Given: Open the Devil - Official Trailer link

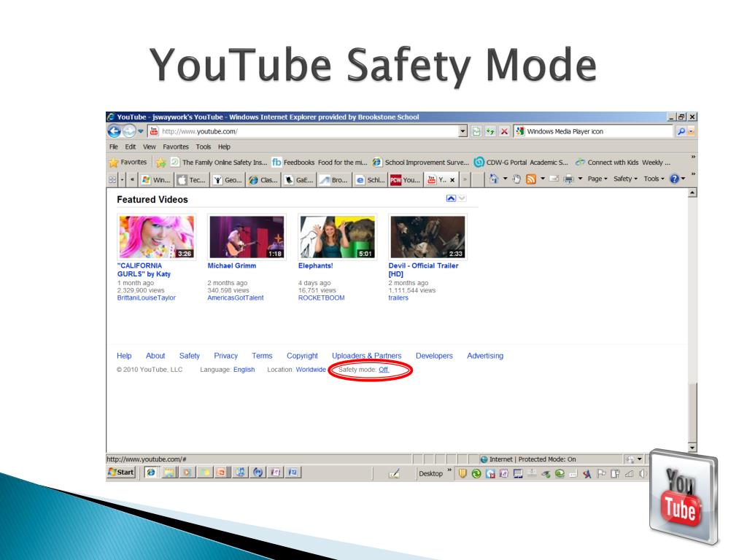Looking at the screenshot, I should 423,270.
